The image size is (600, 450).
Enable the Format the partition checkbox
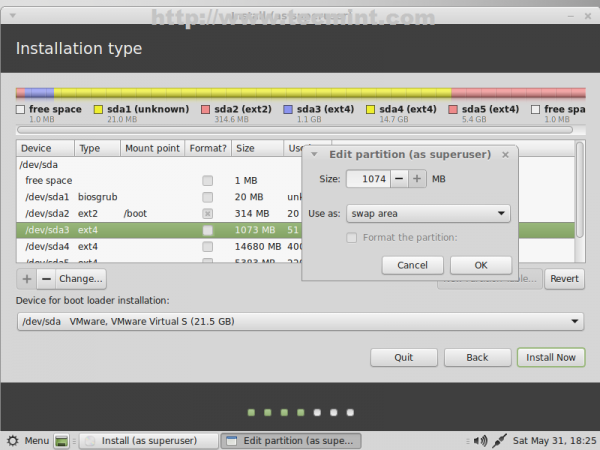pyautogui.click(x=351, y=237)
